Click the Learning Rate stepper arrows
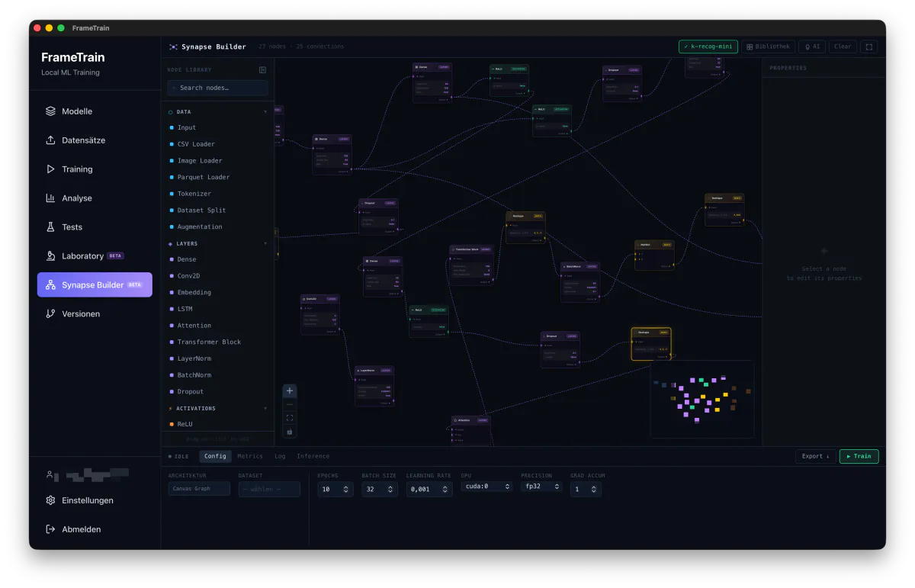 point(445,490)
